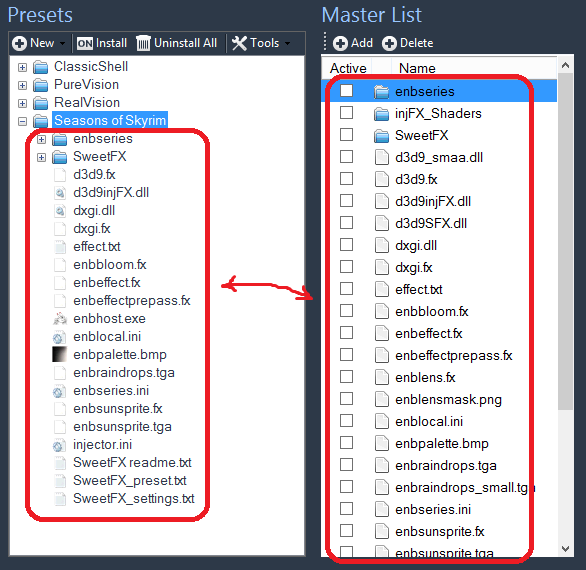Click the enbhost.exe application icon
The image size is (586, 570).
point(59,319)
